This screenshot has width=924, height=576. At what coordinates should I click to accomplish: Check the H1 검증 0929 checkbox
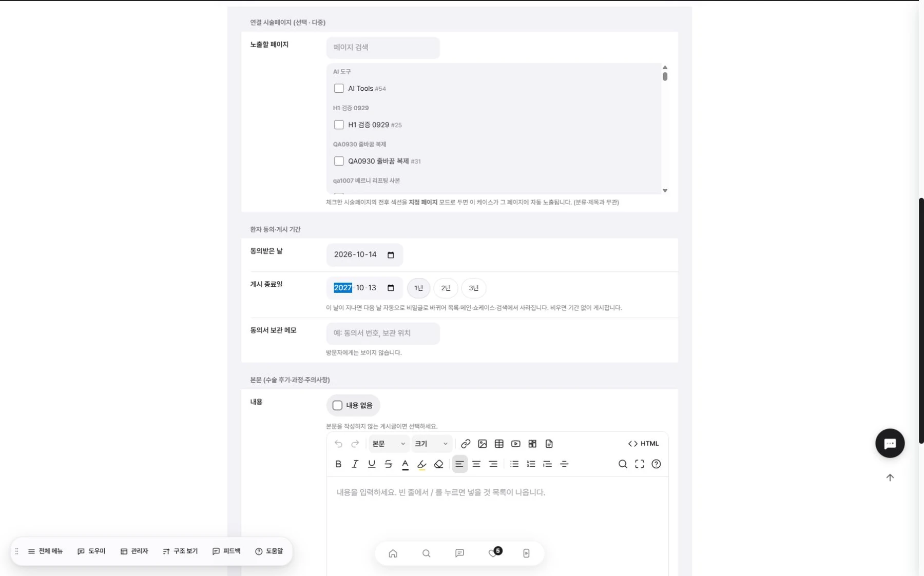[x=339, y=125]
